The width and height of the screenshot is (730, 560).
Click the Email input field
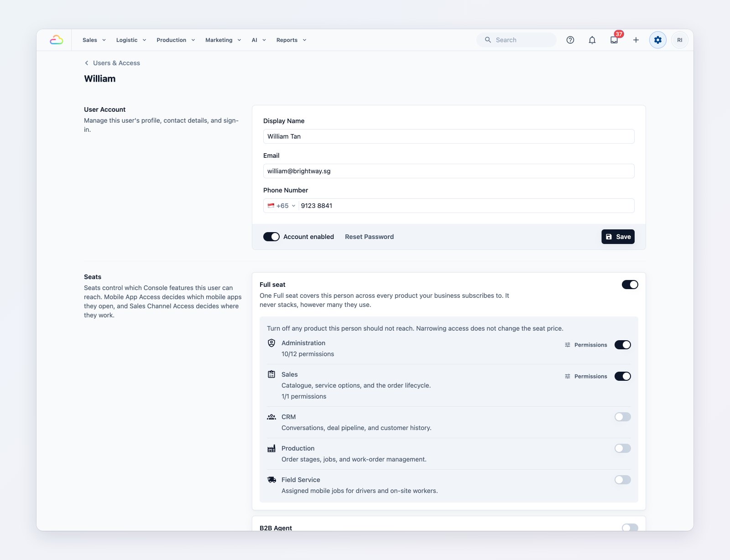[x=449, y=171]
